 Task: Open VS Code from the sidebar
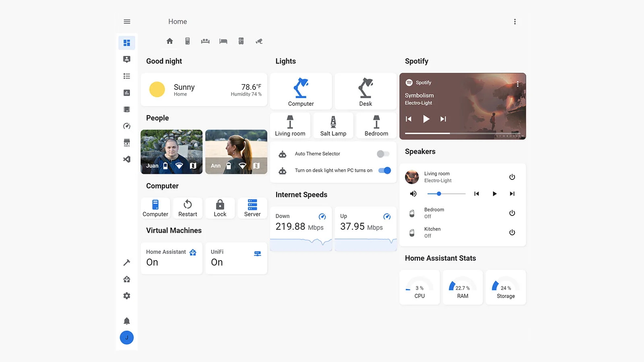click(127, 159)
